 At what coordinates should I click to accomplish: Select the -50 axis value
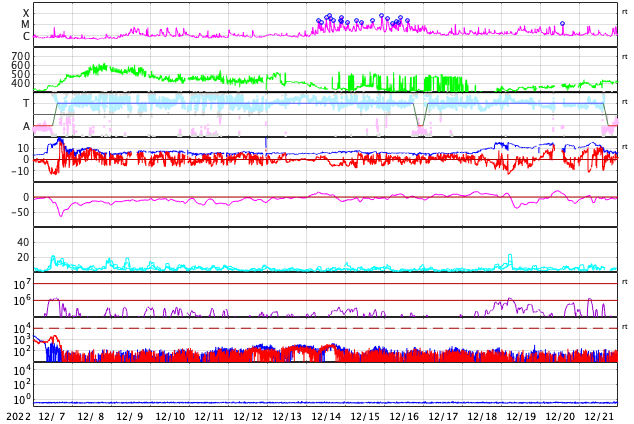[21, 212]
